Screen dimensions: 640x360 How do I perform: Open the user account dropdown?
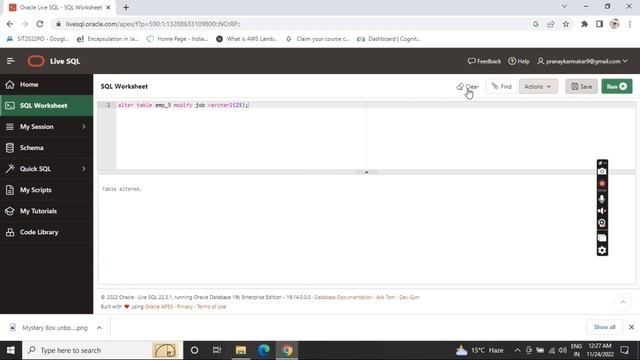tap(582, 61)
